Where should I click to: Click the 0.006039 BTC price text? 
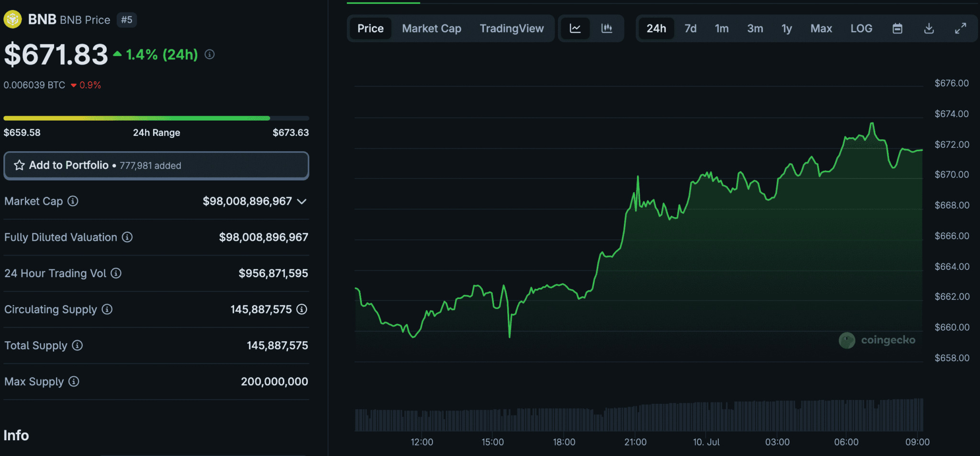coord(34,85)
